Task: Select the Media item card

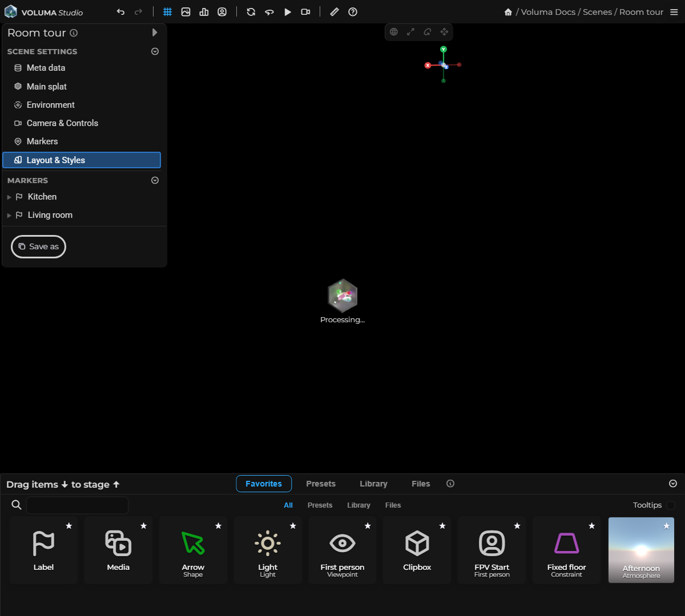Action: (118, 550)
